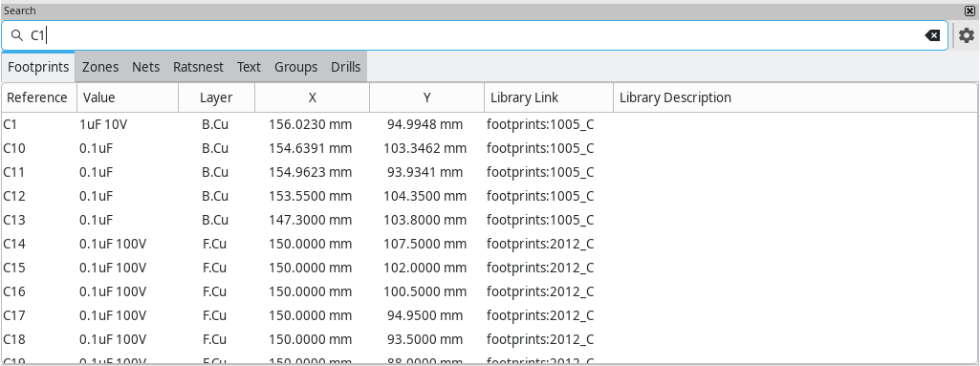The height and width of the screenshot is (366, 980).
Task: Sort by Reference column header
Action: coord(39,97)
